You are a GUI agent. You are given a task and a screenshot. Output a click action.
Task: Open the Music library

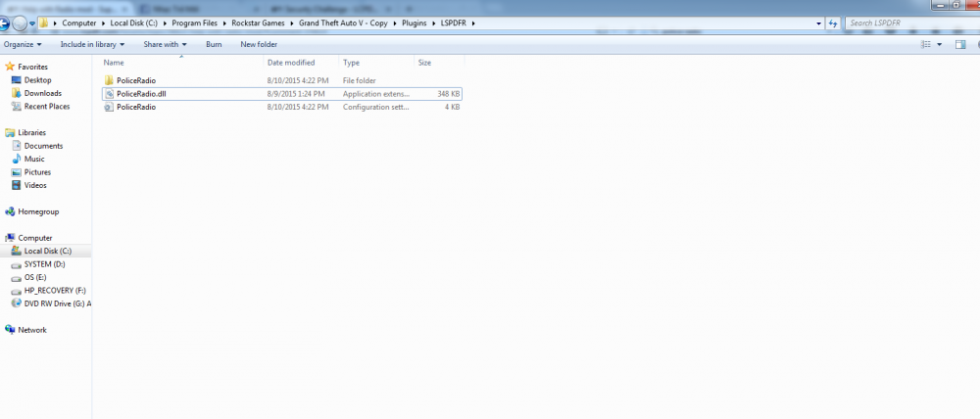pyautogui.click(x=34, y=159)
